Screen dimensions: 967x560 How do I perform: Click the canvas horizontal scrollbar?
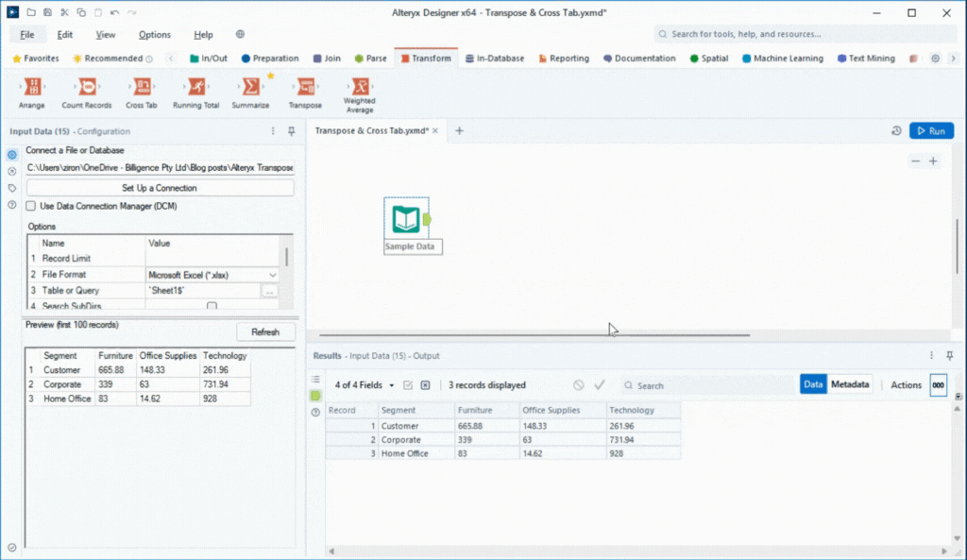pyautogui.click(x=534, y=335)
